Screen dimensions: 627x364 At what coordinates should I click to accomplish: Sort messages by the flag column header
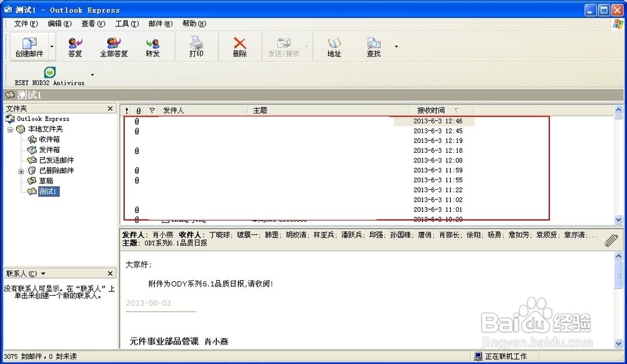click(x=152, y=110)
